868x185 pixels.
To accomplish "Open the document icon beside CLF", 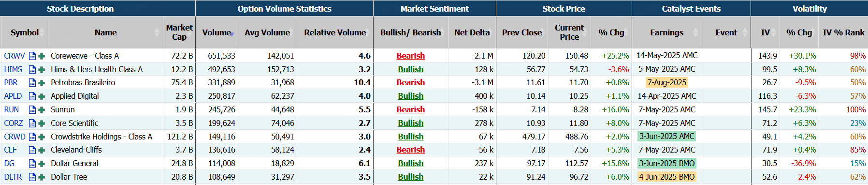I will click(x=32, y=150).
